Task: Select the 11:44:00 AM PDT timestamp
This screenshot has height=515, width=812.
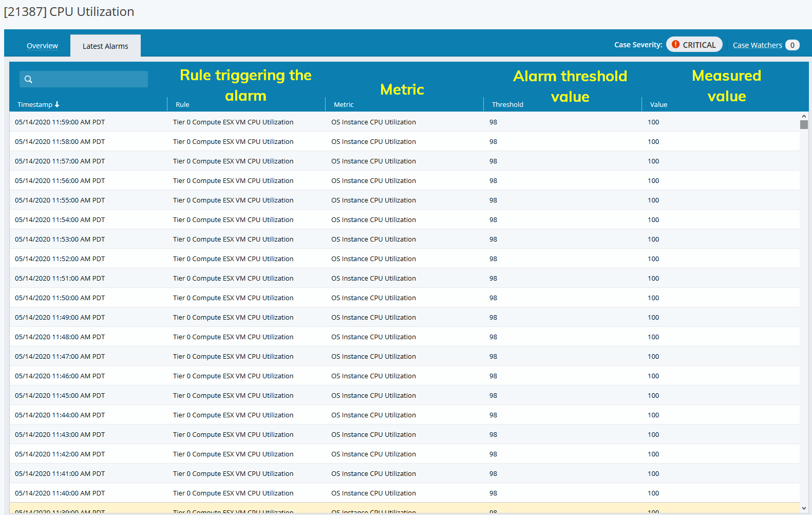Action: point(60,415)
